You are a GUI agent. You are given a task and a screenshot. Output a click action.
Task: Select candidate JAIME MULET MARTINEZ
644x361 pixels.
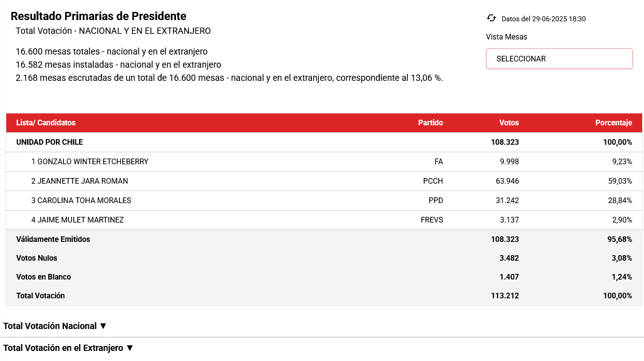78,220
